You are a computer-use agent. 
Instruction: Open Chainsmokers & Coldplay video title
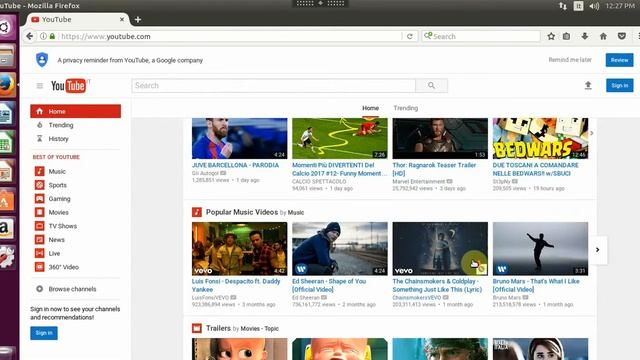pyautogui.click(x=437, y=285)
